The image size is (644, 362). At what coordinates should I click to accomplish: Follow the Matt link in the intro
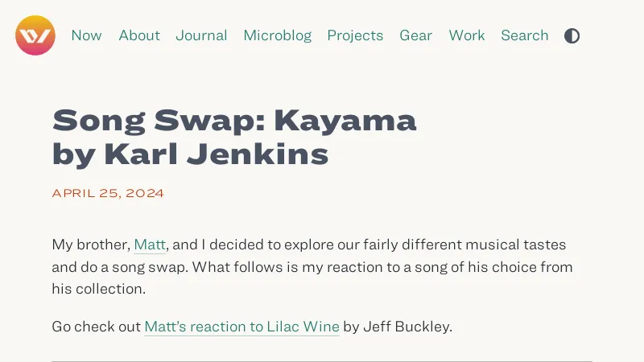[150, 245]
